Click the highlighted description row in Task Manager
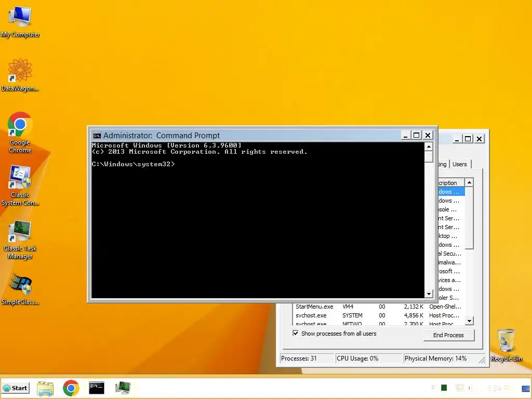 451,192
